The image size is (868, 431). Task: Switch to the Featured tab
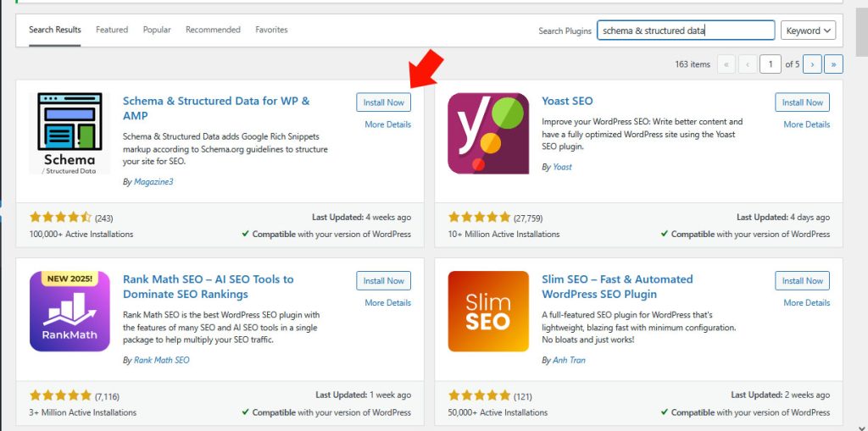(x=112, y=30)
